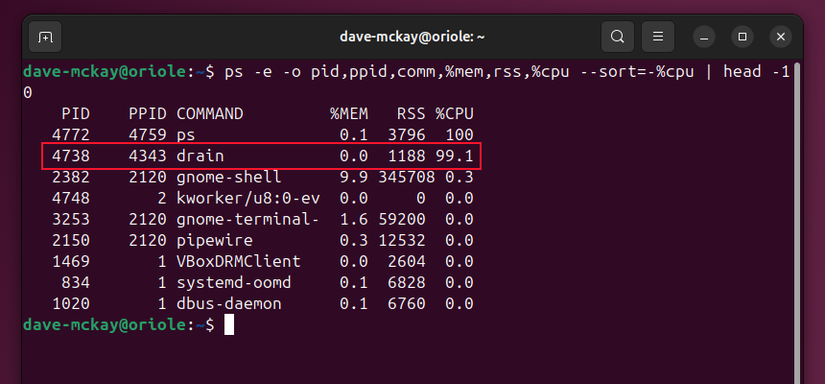This screenshot has width=825, height=384.
Task: Click PPID 4759 in the ps row
Action: 147,135
